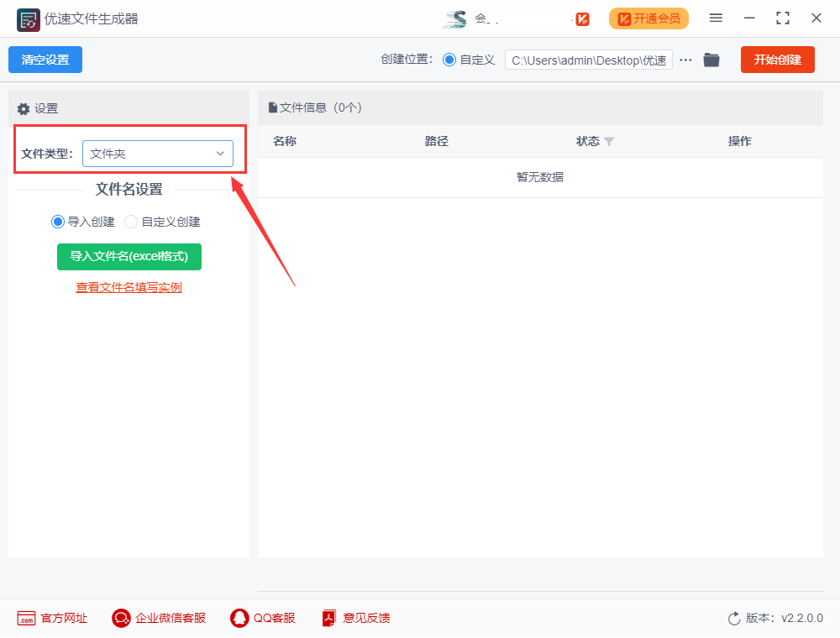The image size is (840, 638).
Task: Click the user avatar icon in title bar
Action: 454,19
